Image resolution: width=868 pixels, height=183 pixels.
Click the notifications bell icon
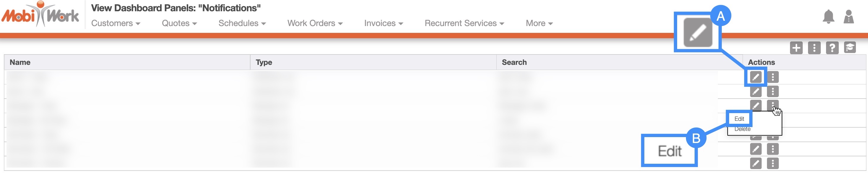(x=828, y=17)
